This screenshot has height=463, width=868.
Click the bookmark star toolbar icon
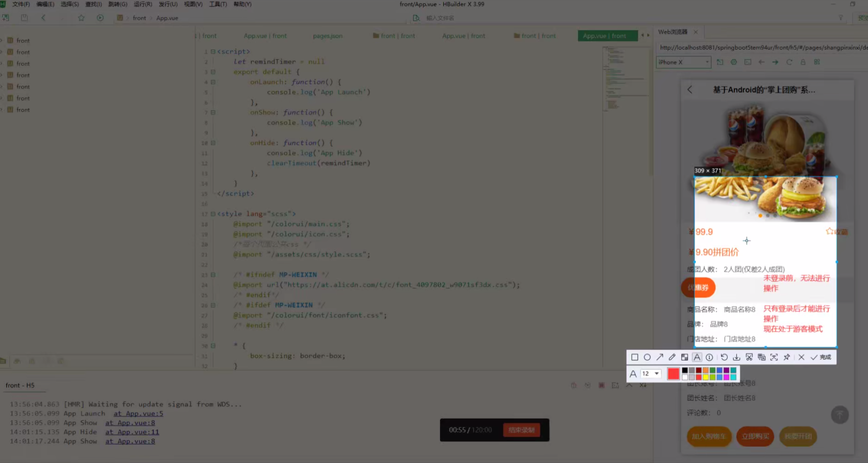point(81,18)
